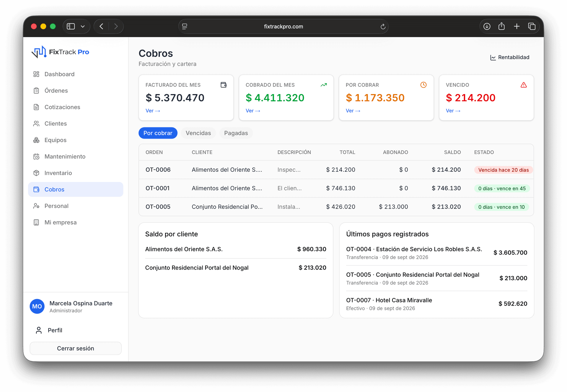This screenshot has width=567, height=392.
Task: Open Personal in the sidebar
Action: click(76, 206)
